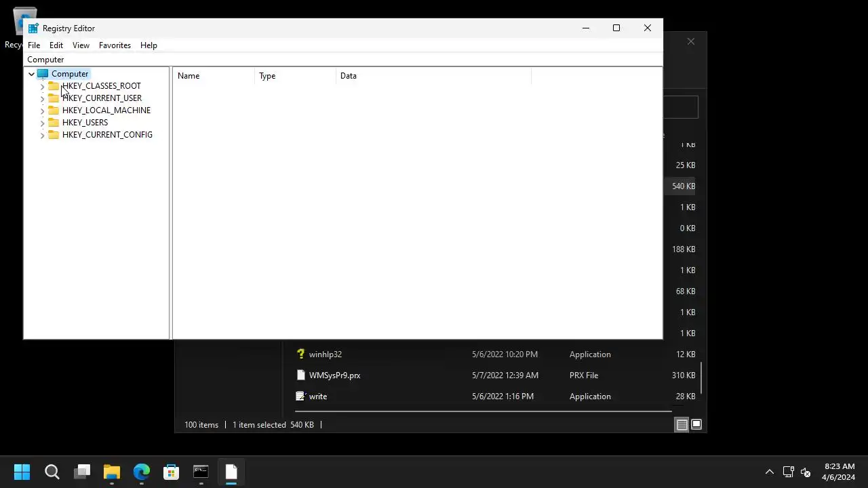This screenshot has width=868, height=488.
Task: Click the Data column header
Action: click(433, 76)
